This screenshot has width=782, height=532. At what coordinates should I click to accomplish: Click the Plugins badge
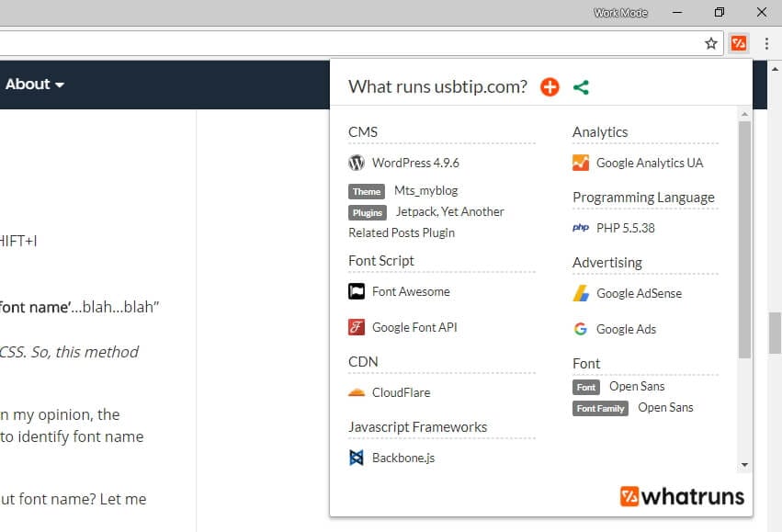(367, 213)
